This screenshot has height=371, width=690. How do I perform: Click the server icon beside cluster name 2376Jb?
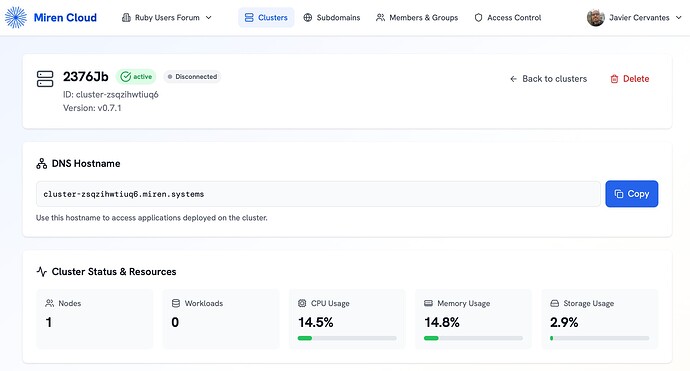[x=45, y=79]
